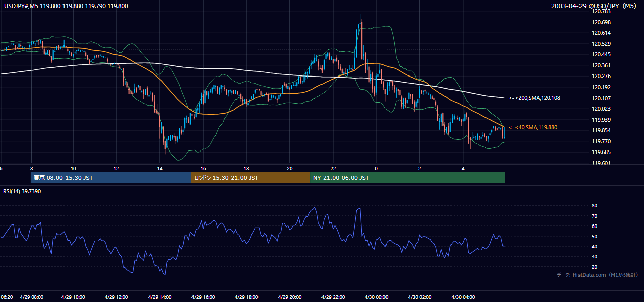Click RSI scale value 60
644x302 pixels.
[x=594, y=226]
